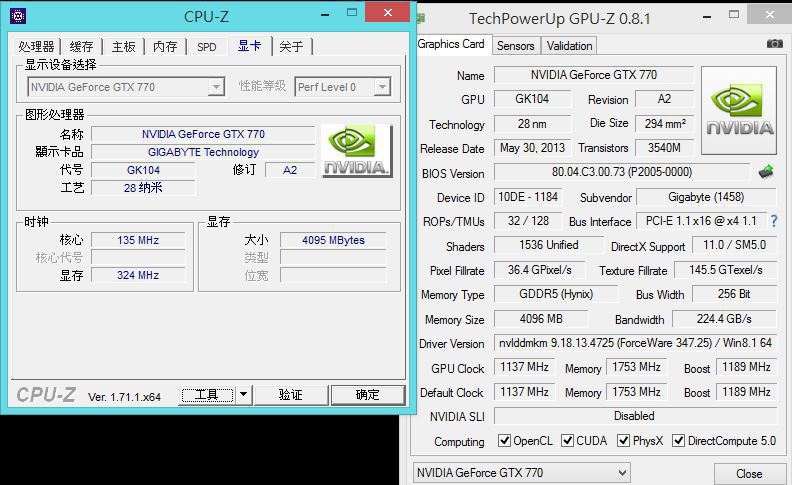Click the NVIDIA logo in GPU-Z window
Viewport: 792px width, 485px height.
(739, 111)
